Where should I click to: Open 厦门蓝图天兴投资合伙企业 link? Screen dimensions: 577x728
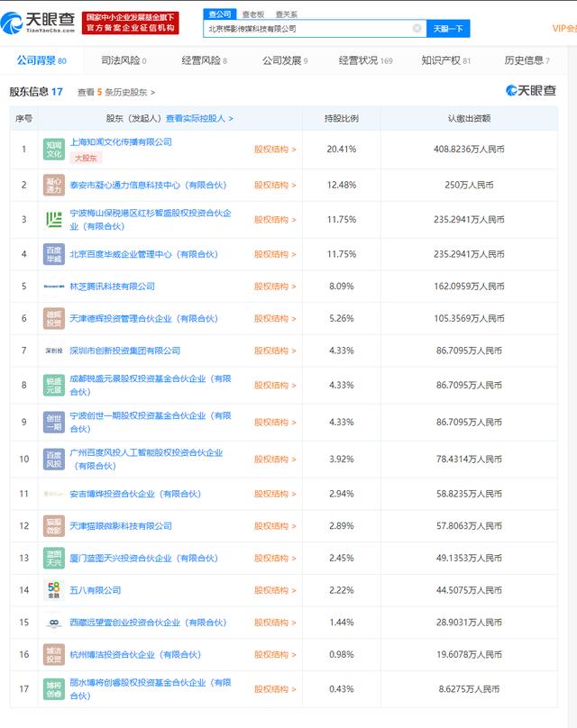143,558
